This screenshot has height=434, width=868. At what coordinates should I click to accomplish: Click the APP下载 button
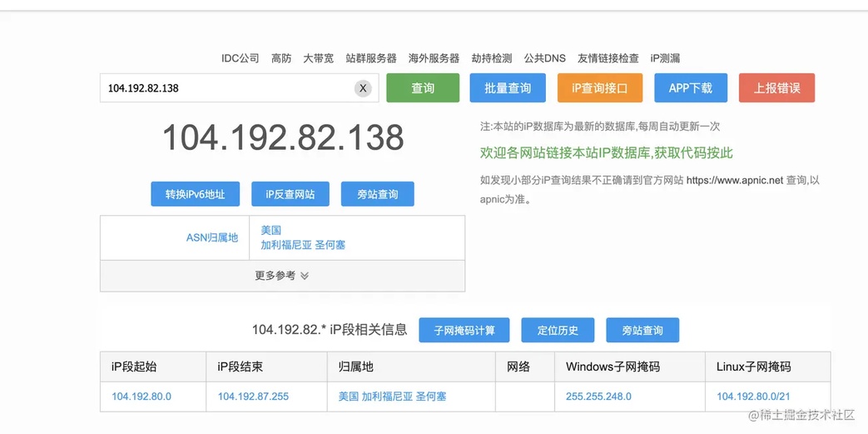click(691, 87)
